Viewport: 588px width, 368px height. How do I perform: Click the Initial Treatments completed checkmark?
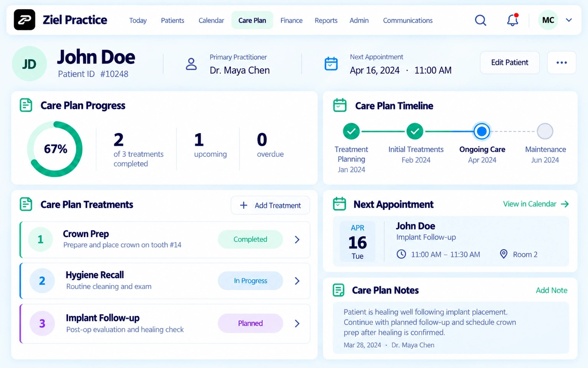coord(415,131)
